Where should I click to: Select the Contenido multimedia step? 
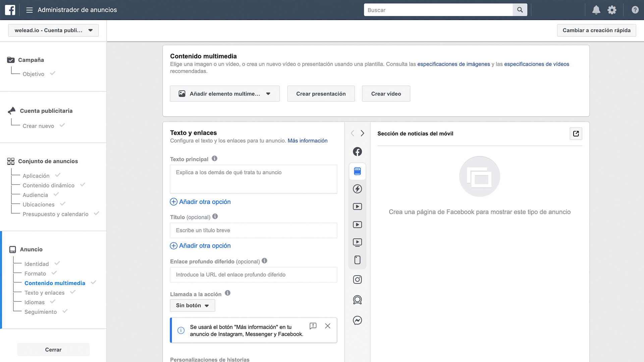pos(55,283)
